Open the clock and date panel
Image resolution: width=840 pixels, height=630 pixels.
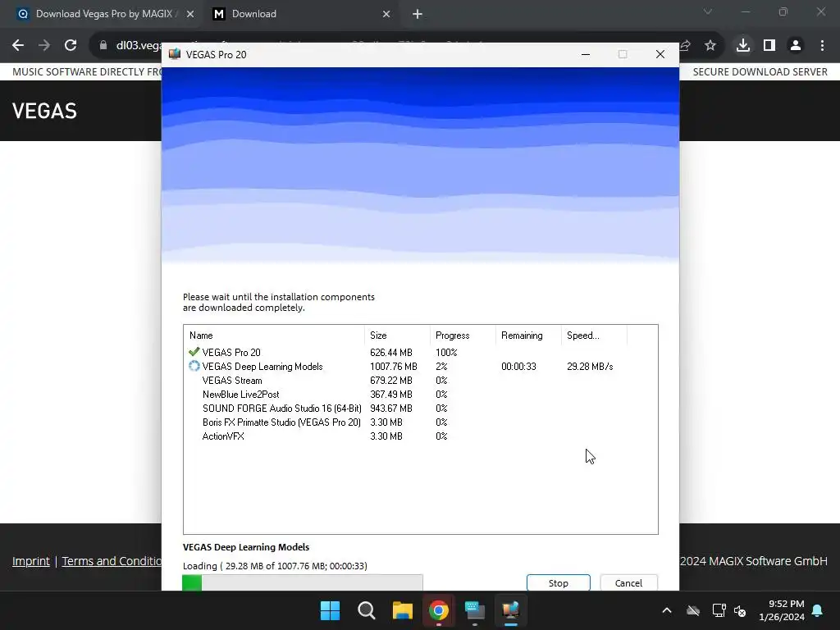pos(782,610)
